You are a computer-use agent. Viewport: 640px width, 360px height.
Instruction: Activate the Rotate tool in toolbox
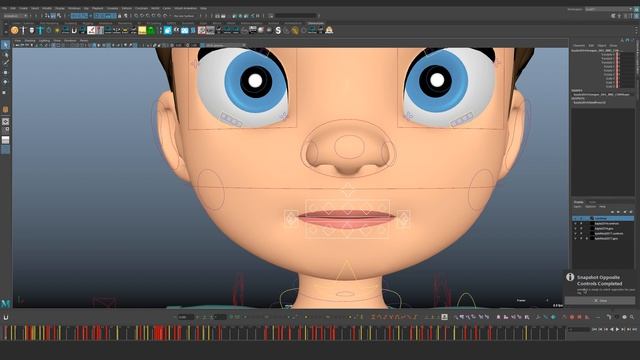point(5,82)
